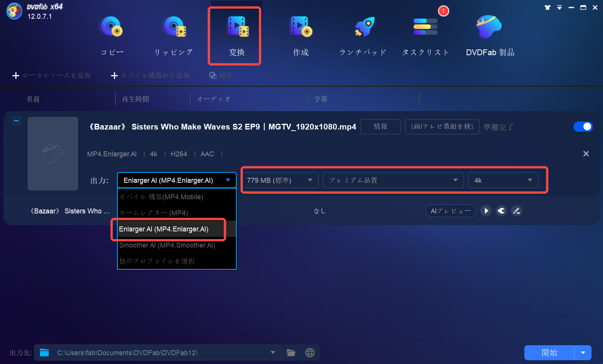Image resolution: width=603 pixels, height=364 pixels.
Task: Open the プレミアム品質 quality dropdown
Action: point(393,180)
